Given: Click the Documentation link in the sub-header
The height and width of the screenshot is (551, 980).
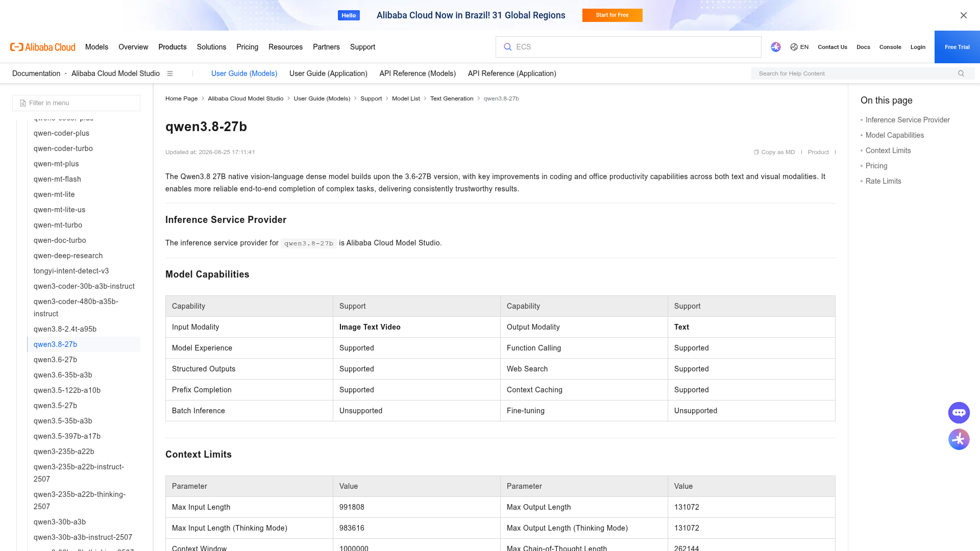Looking at the screenshot, I should click(36, 73).
